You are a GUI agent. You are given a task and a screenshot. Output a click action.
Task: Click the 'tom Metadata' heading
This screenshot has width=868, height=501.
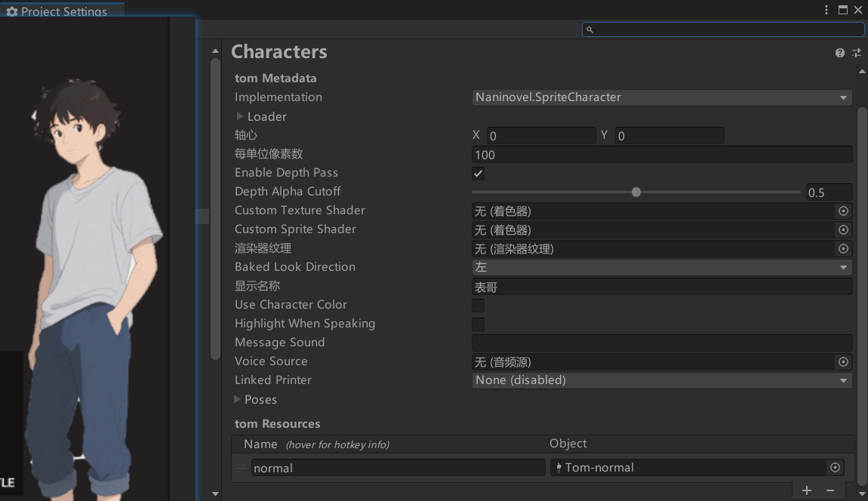coord(275,78)
